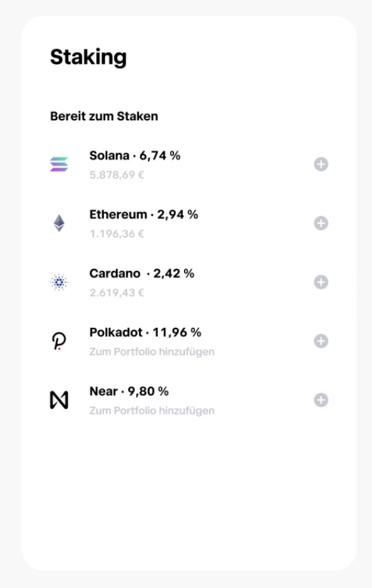Click the 'Bereit zum Staken' section heading
The height and width of the screenshot is (588, 372).
[x=104, y=116]
